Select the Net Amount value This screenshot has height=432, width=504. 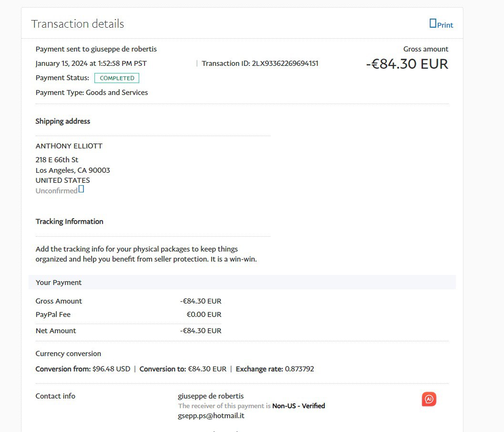(201, 331)
